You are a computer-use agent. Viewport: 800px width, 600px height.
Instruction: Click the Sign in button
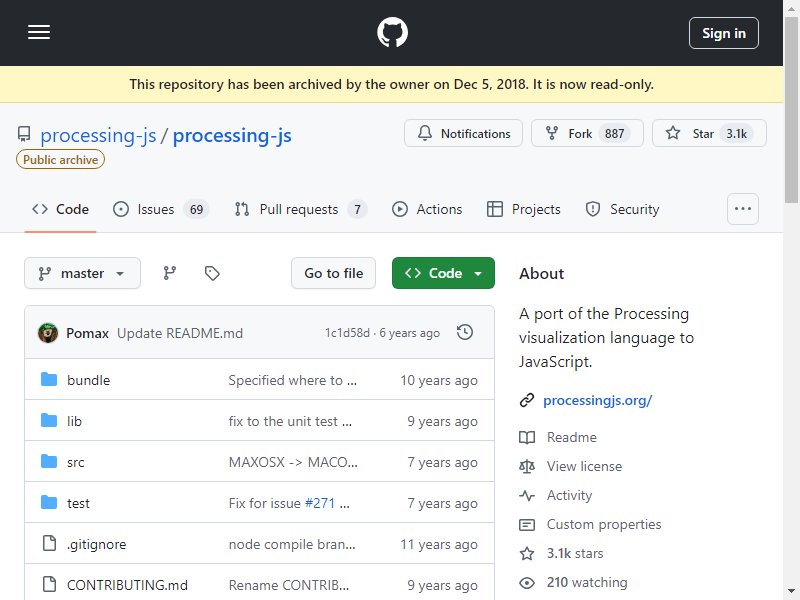pos(723,33)
